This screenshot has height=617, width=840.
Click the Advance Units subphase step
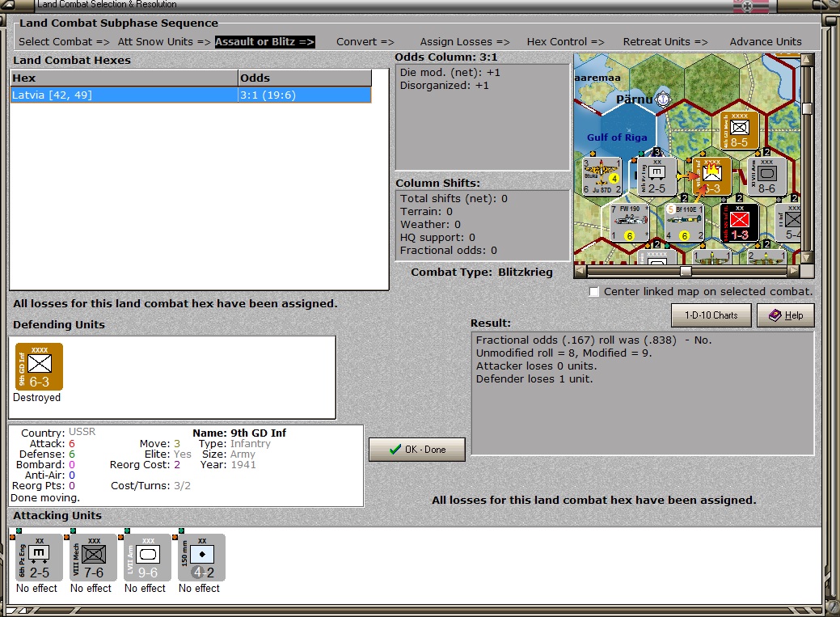766,42
